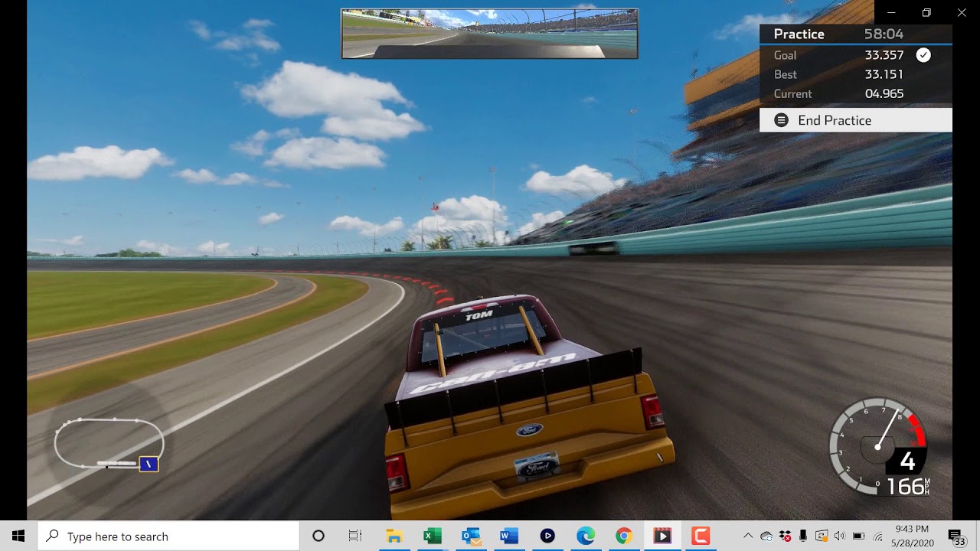980x551 pixels.
Task: Click the OneDrive cloud tray icon
Action: (766, 536)
